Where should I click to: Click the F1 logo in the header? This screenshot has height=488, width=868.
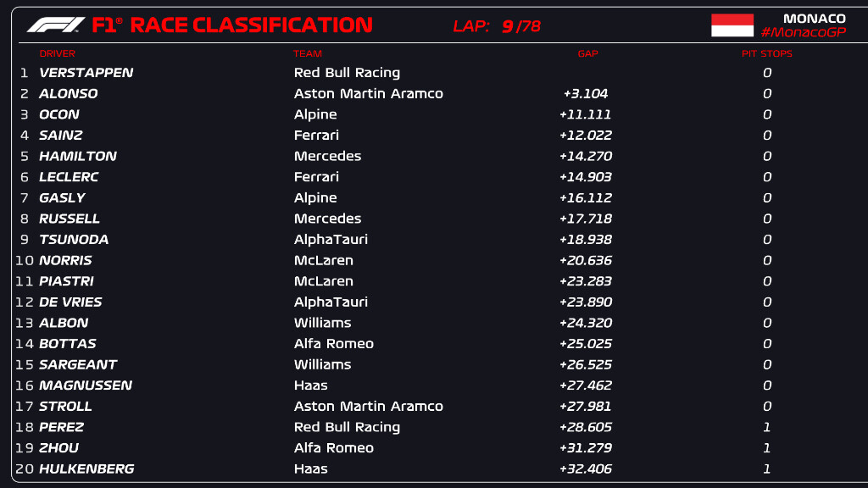click(56, 25)
